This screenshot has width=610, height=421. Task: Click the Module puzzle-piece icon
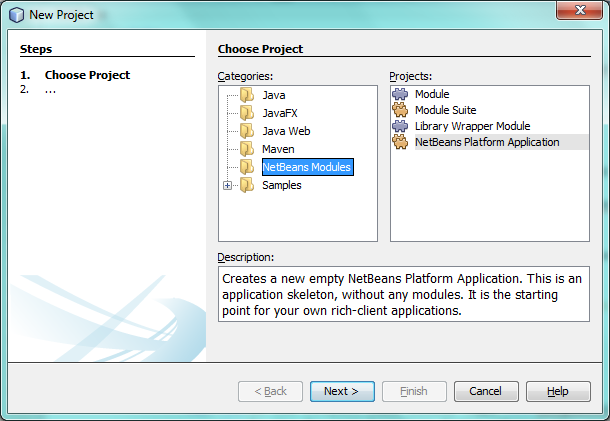point(400,94)
